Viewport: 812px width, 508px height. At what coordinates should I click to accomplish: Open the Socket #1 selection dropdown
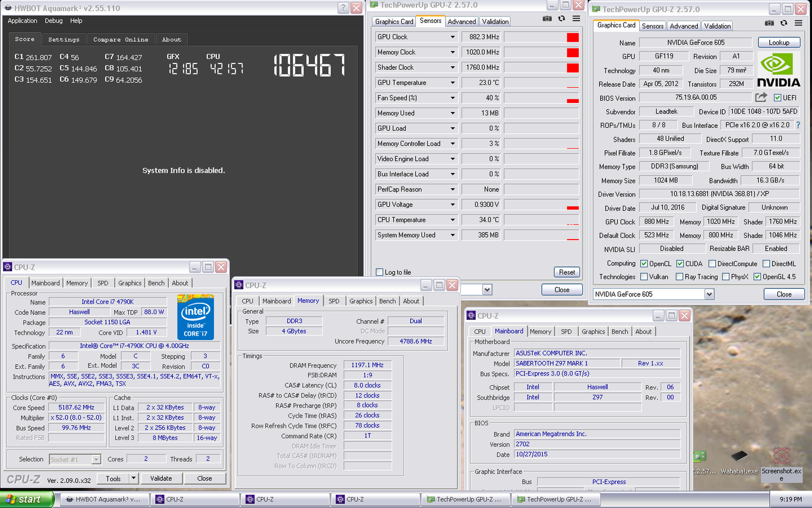pyautogui.click(x=96, y=460)
